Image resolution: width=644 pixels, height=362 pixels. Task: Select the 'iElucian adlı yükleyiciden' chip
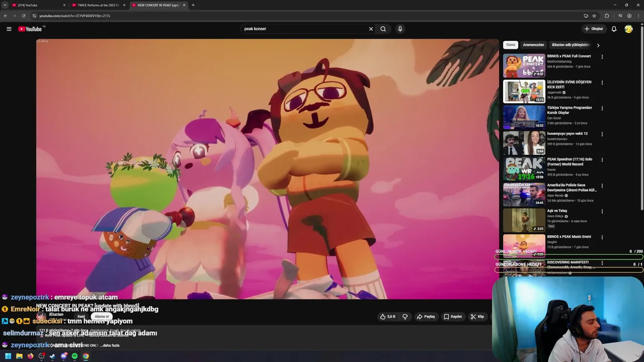(571, 45)
